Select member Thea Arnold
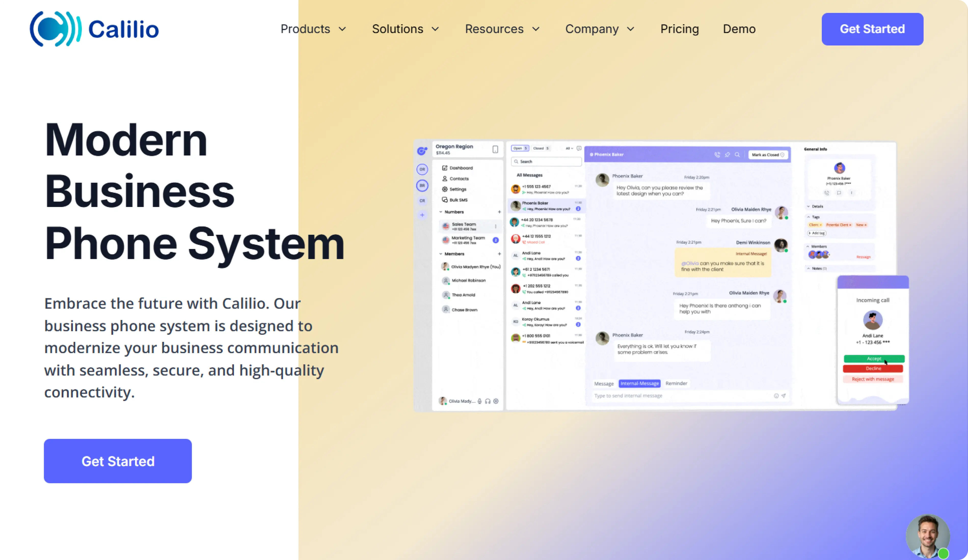968x560 pixels. (459, 295)
